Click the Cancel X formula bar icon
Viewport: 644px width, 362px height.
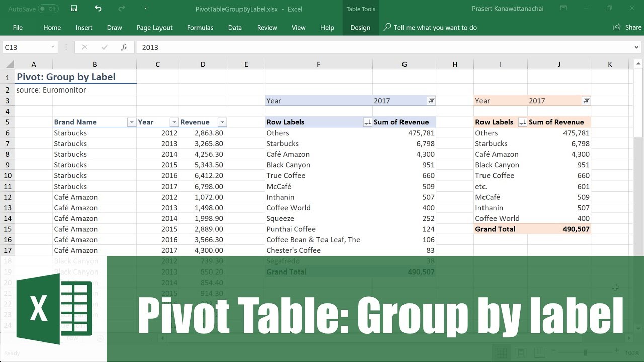84,47
